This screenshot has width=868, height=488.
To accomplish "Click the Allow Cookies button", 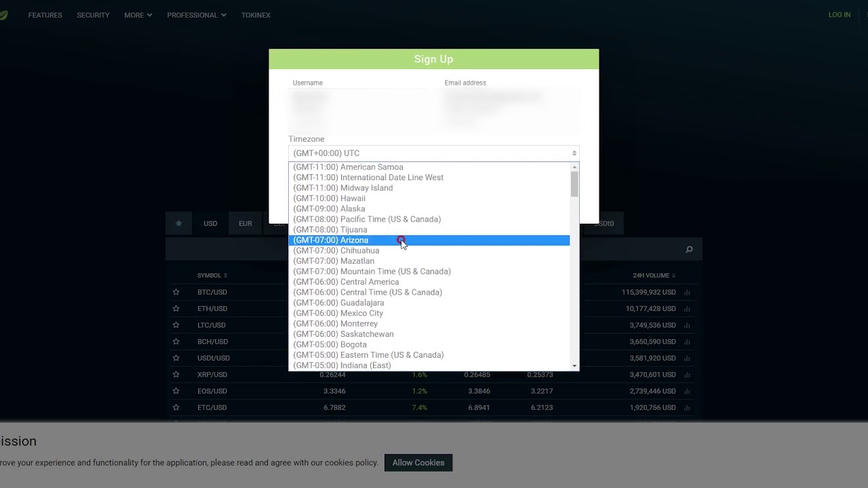I will tap(418, 463).
